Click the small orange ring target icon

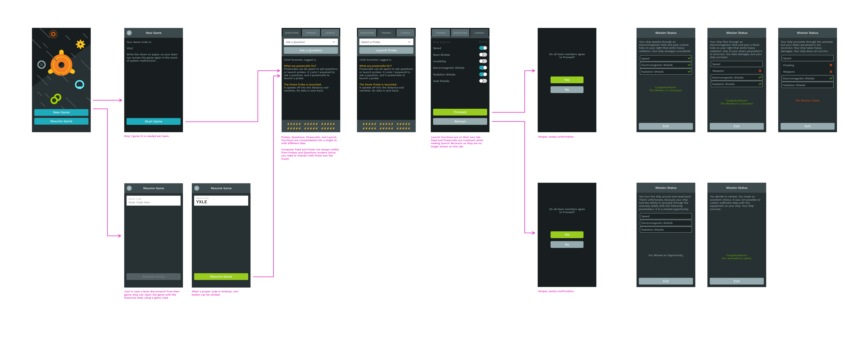point(53,34)
